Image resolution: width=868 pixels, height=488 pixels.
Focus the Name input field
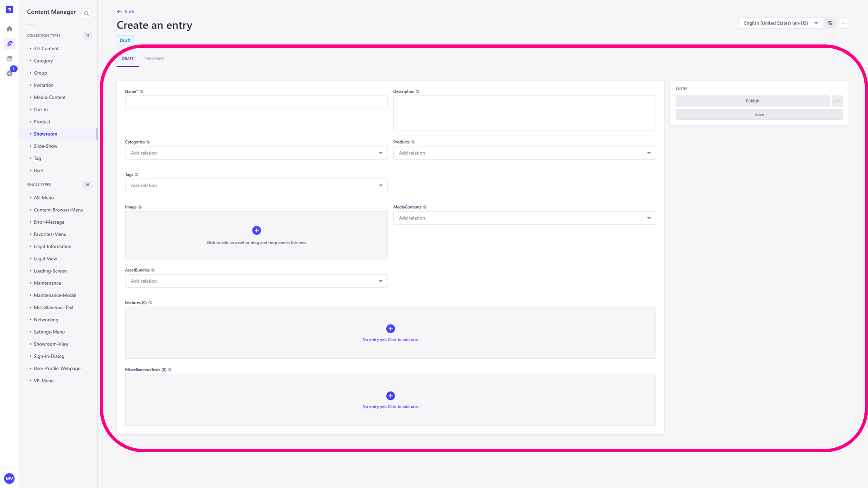tap(256, 102)
